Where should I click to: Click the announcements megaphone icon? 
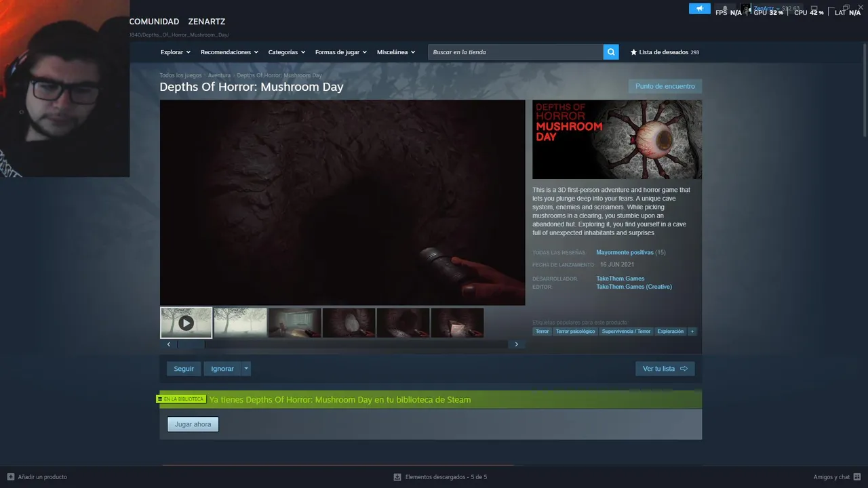(x=699, y=9)
